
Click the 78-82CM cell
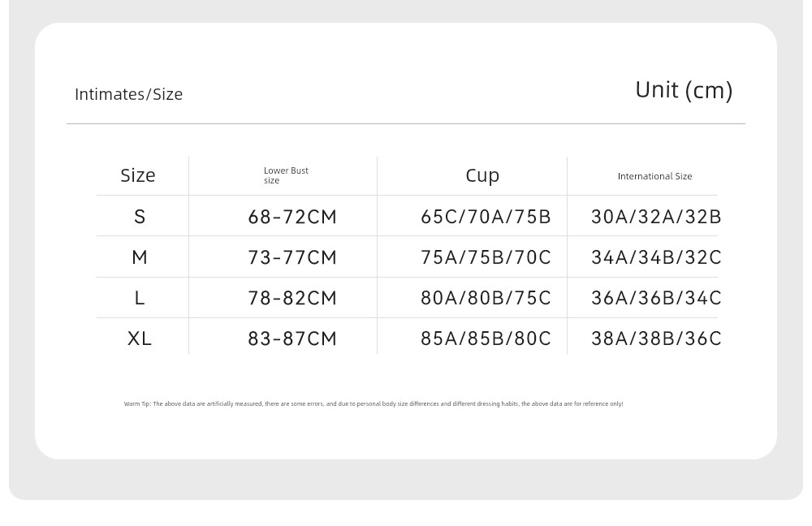(x=292, y=298)
